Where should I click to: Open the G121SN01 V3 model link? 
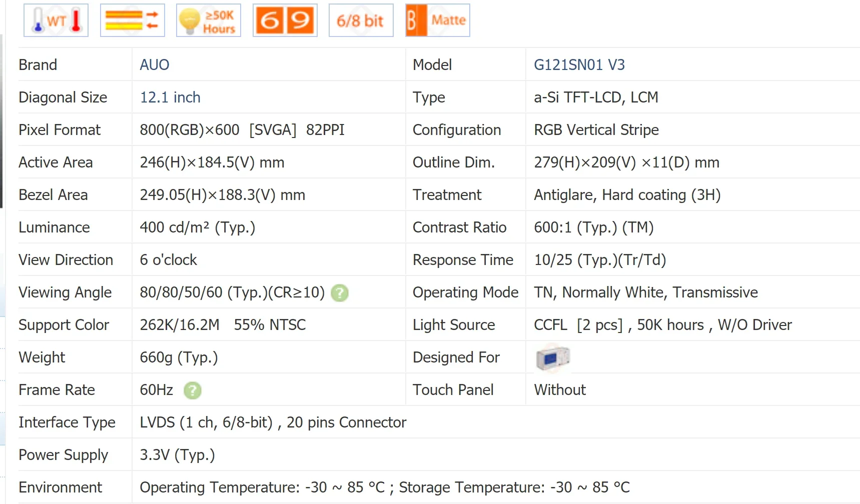tap(579, 65)
